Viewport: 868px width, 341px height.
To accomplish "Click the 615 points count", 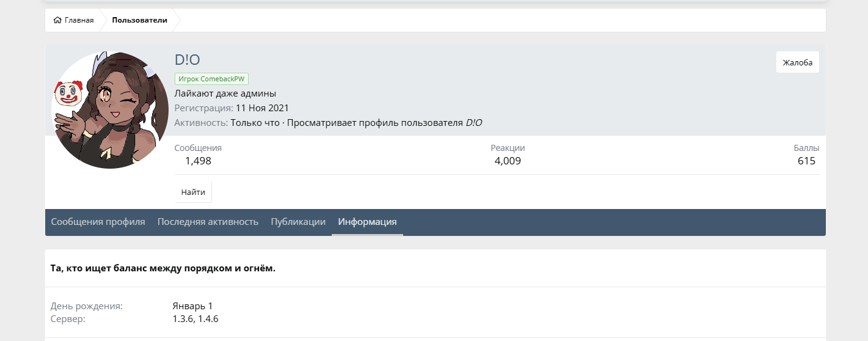I will tap(806, 161).
